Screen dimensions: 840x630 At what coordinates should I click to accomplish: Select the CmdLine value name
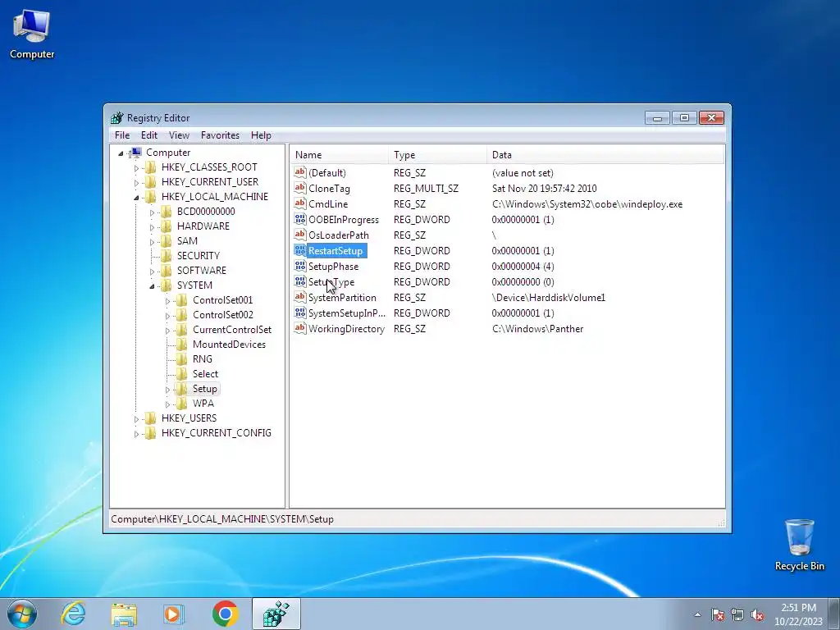coord(328,204)
